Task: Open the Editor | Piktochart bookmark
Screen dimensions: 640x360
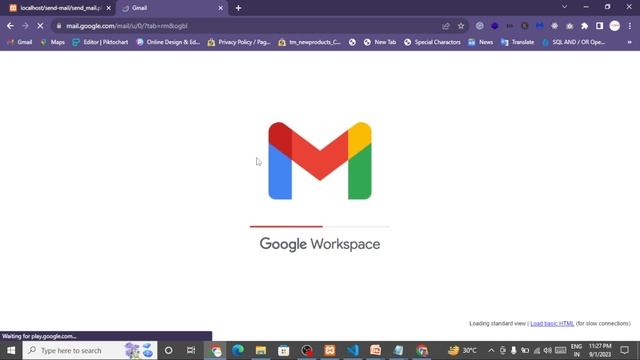Action: (x=100, y=42)
